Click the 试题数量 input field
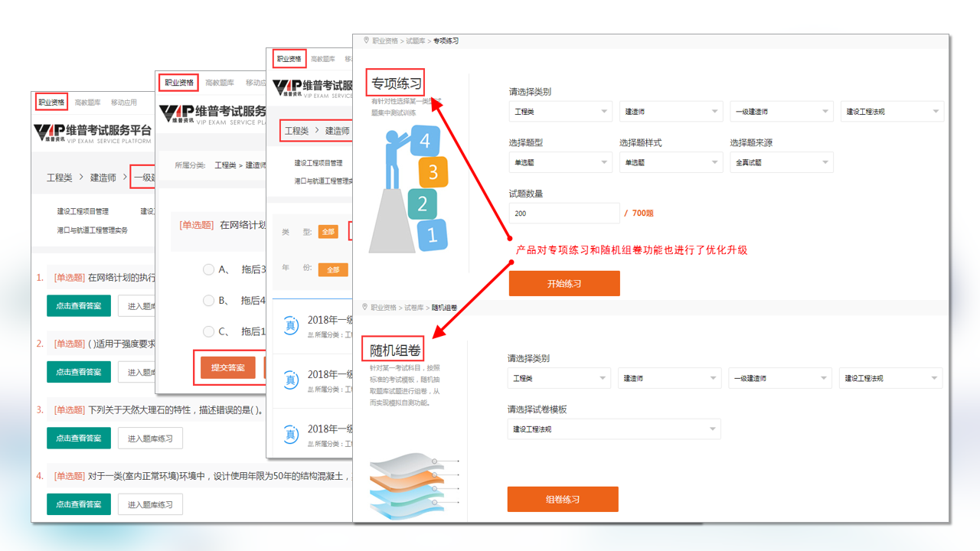Viewport: 980px width, 551px height. [563, 214]
